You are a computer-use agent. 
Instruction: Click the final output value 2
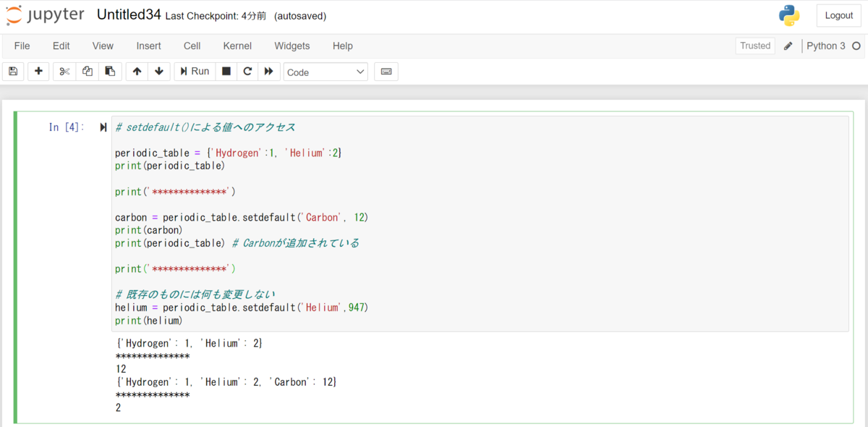coord(118,407)
